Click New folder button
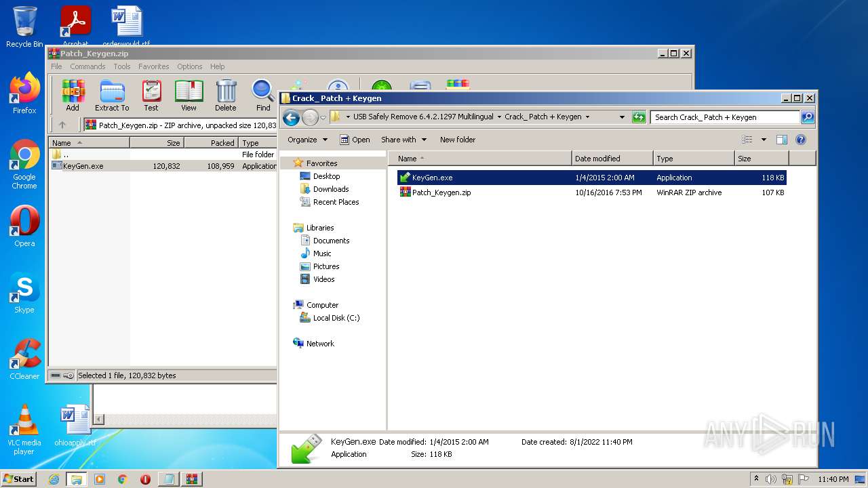This screenshot has width=868, height=488. coord(458,140)
